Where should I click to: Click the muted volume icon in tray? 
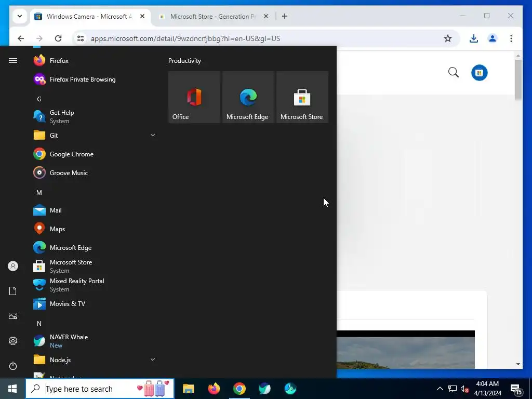pyautogui.click(x=464, y=389)
